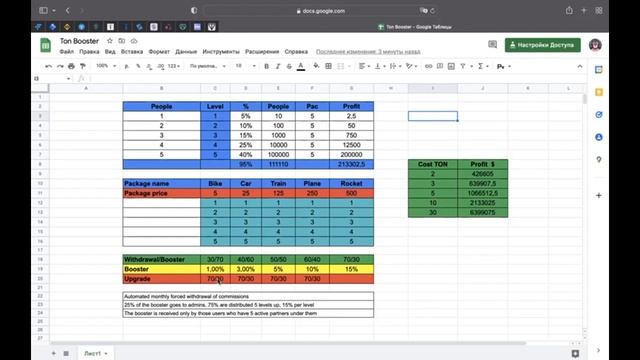Image resolution: width=640 pixels, height=360 pixels.
Task: Open the borders menu icon
Action: pos(328,66)
